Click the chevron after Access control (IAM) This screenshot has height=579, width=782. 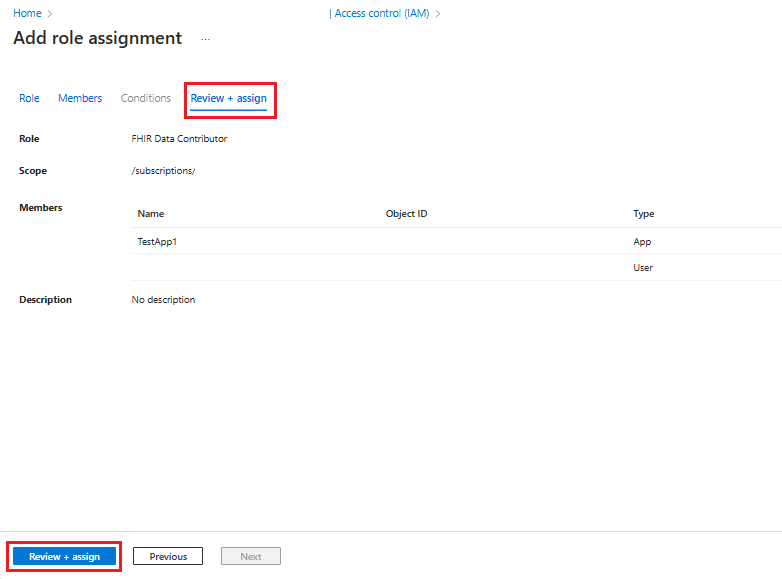(438, 14)
